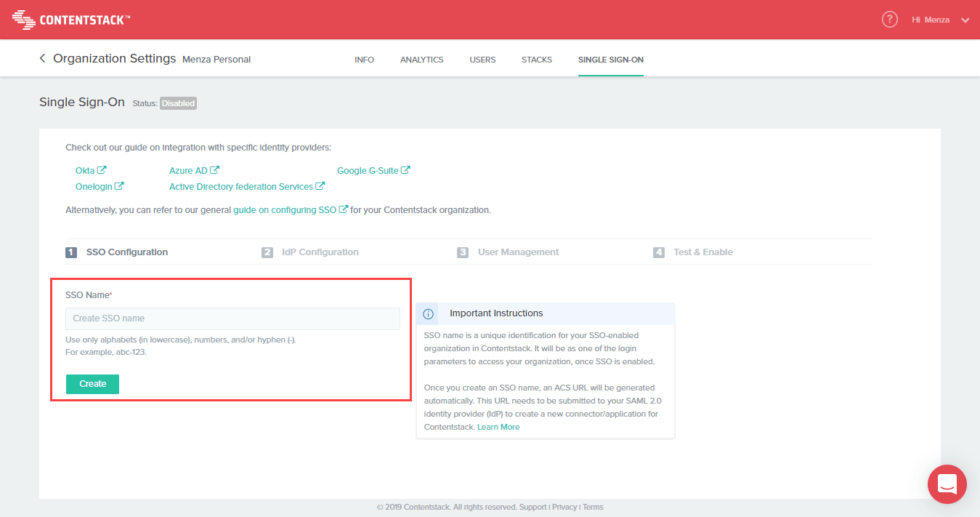This screenshot has width=980, height=517.
Task: Click the Contentstack logo
Action: 72,20
